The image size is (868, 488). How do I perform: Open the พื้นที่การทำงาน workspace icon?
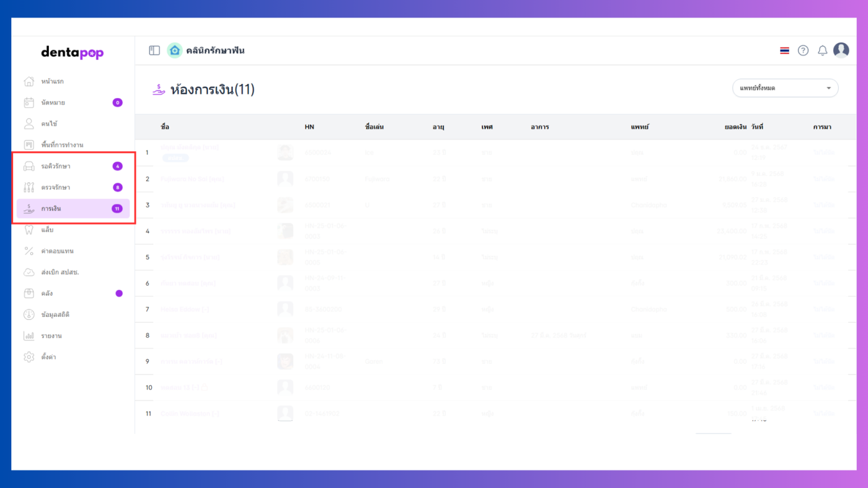click(29, 144)
